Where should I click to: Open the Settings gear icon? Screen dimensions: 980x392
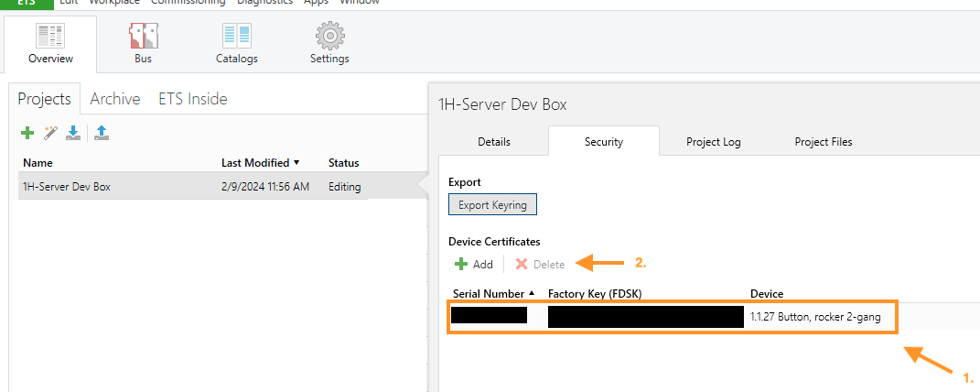pos(329,37)
